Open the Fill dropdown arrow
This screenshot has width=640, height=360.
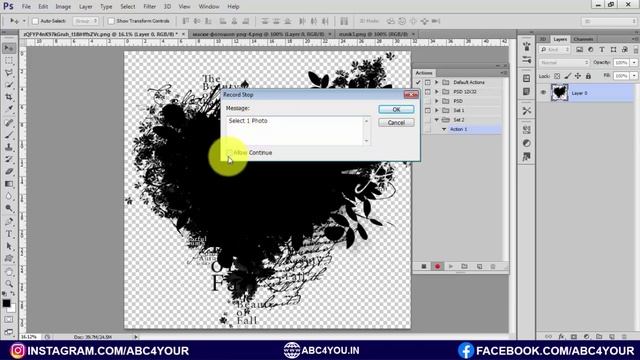pos(634,76)
